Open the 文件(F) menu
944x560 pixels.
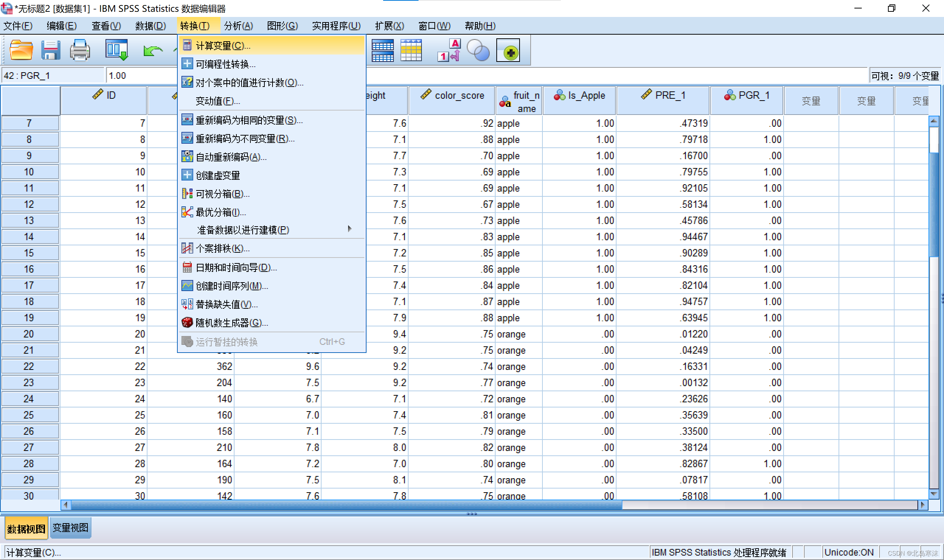pyautogui.click(x=18, y=26)
